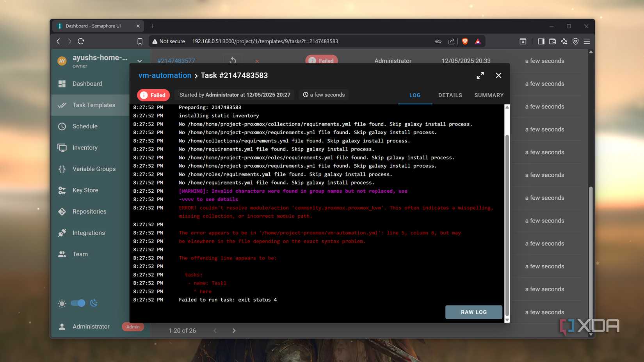
Task: Open the Repositories section
Action: coord(89,211)
